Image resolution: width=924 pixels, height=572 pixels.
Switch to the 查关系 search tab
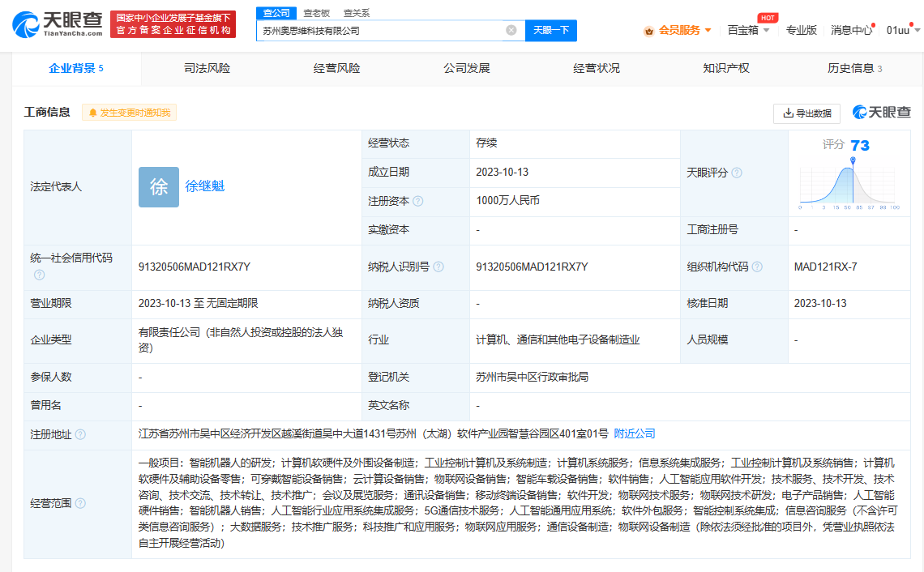click(x=357, y=13)
